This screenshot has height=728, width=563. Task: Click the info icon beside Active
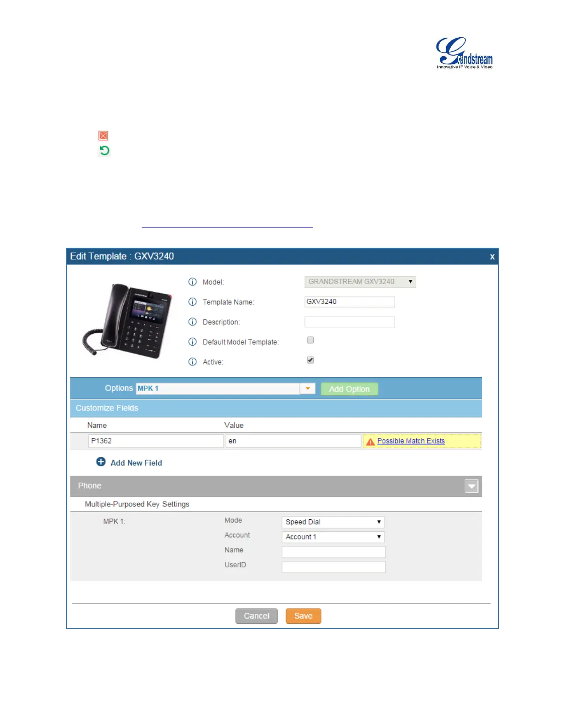(x=193, y=362)
